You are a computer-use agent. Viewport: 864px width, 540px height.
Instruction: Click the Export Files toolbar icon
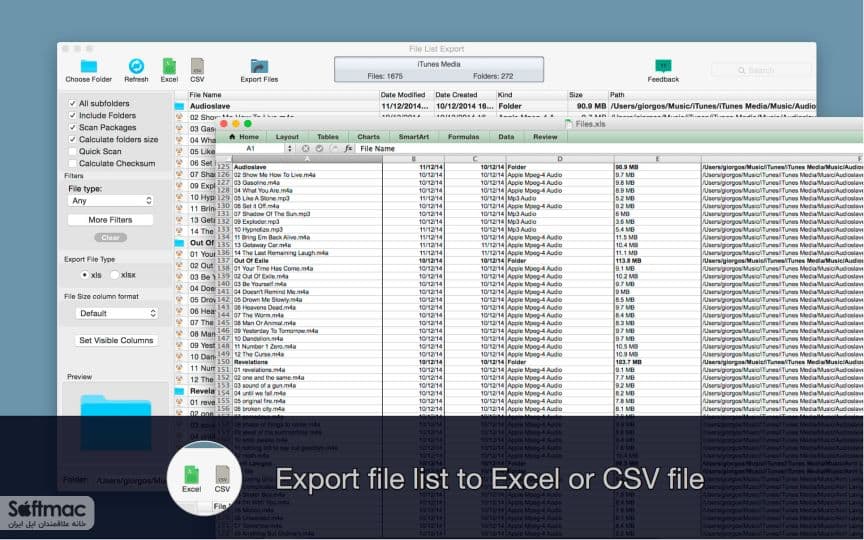click(259, 67)
